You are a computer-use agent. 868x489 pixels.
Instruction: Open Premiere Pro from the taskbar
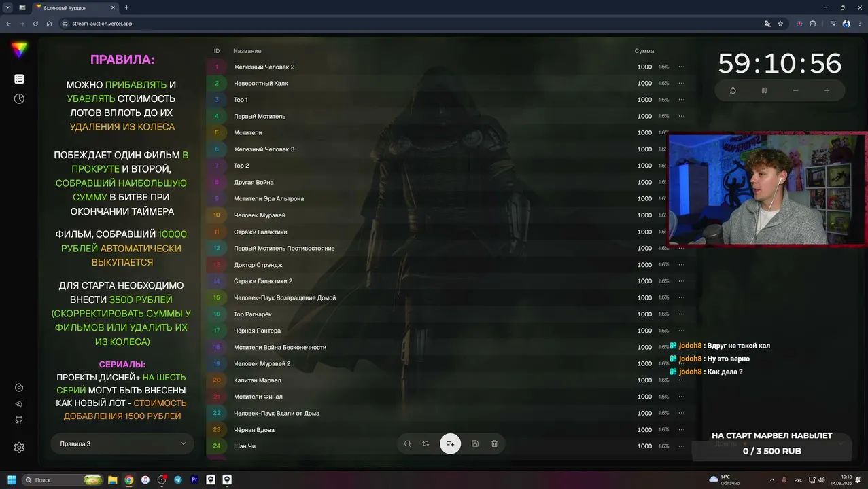pos(194,479)
